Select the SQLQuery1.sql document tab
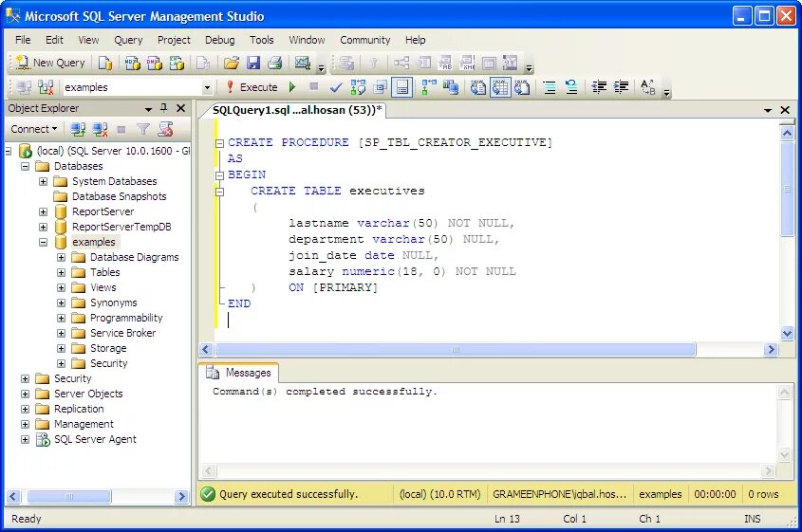The height and width of the screenshot is (532, 802). tap(297, 110)
